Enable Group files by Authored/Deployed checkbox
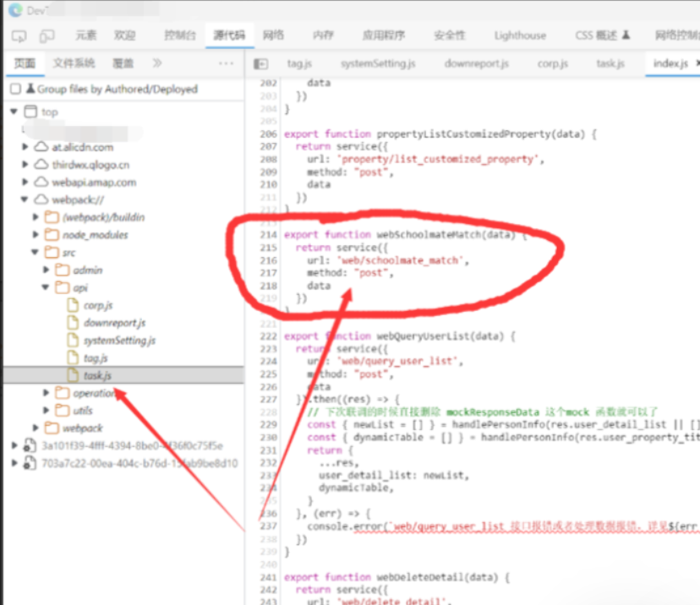700x605 pixels. tap(15, 89)
